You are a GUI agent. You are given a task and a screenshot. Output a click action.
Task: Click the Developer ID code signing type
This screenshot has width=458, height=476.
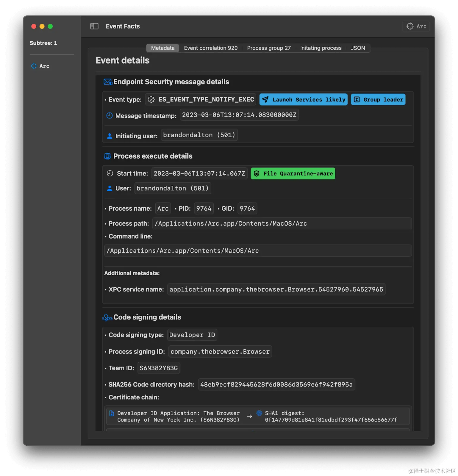coord(192,335)
